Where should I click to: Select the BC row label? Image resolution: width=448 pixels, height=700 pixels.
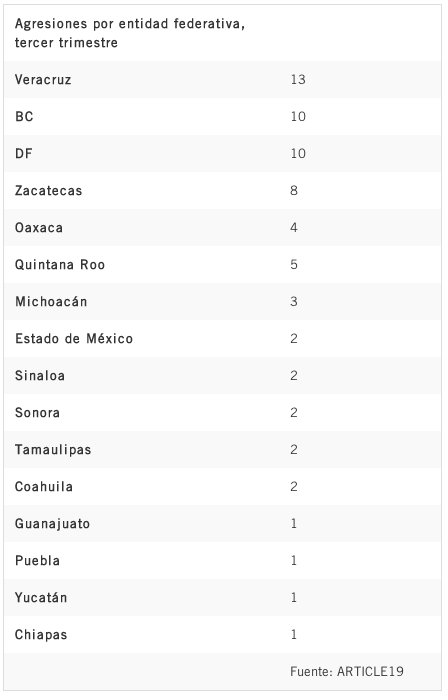point(24,117)
